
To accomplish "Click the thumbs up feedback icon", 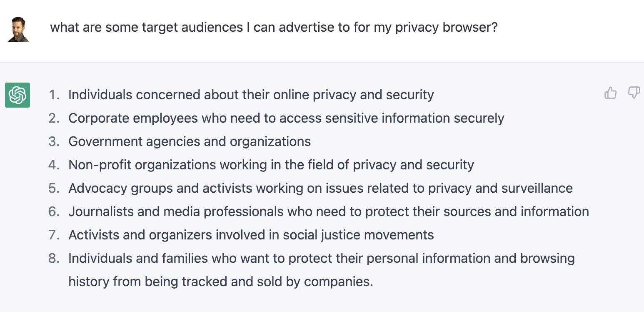I will coord(610,93).
